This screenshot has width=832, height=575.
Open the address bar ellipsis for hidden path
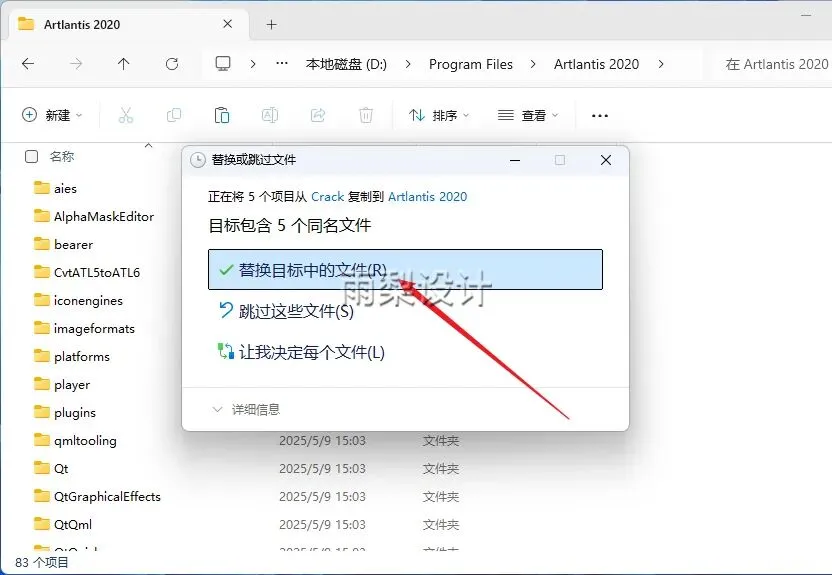coord(282,64)
